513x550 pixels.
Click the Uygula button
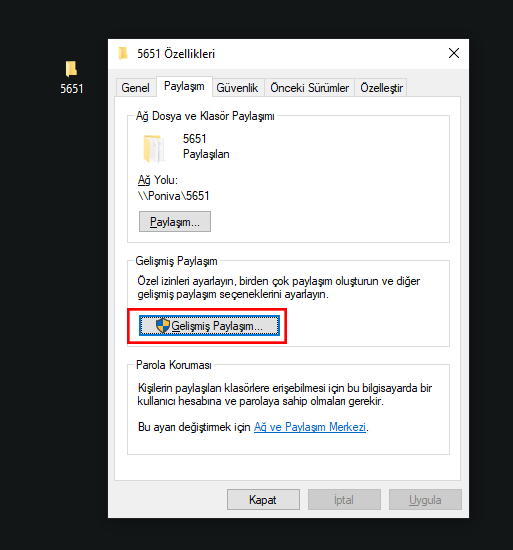(425, 499)
